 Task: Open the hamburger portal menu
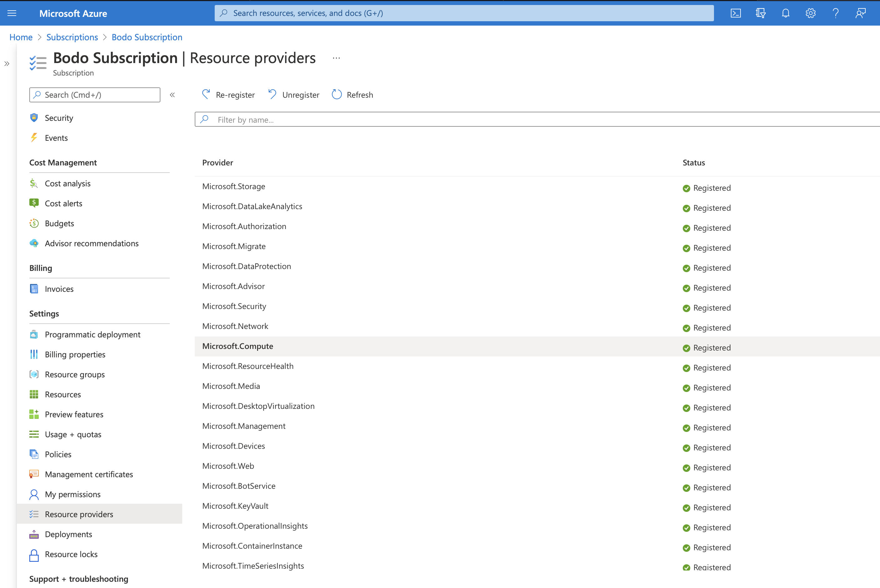click(12, 13)
